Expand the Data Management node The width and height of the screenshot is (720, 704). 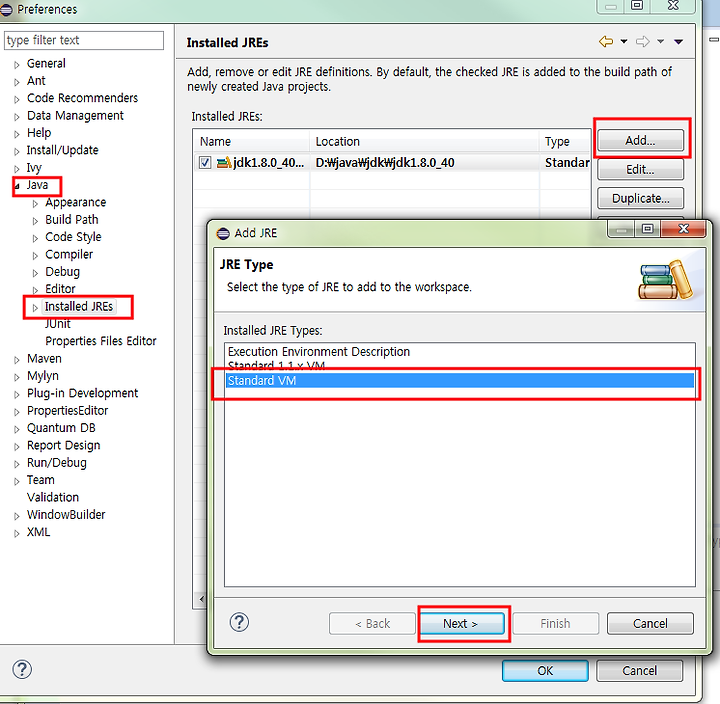coord(17,117)
